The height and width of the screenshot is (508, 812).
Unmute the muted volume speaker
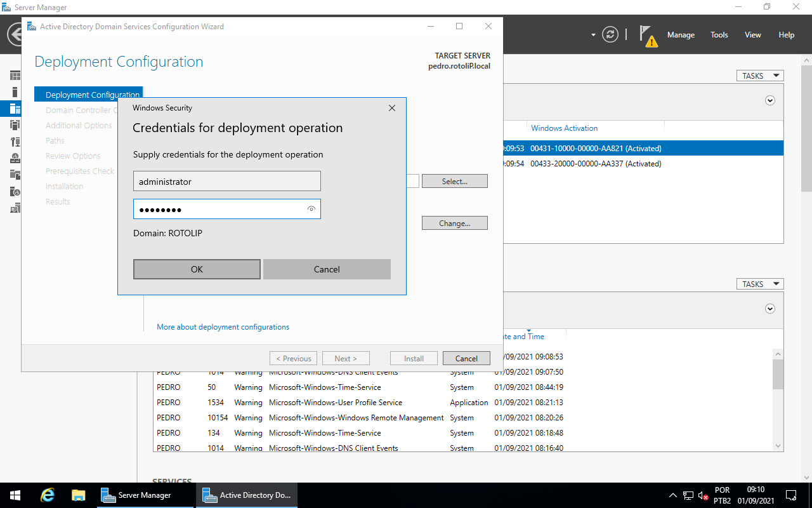pos(702,495)
